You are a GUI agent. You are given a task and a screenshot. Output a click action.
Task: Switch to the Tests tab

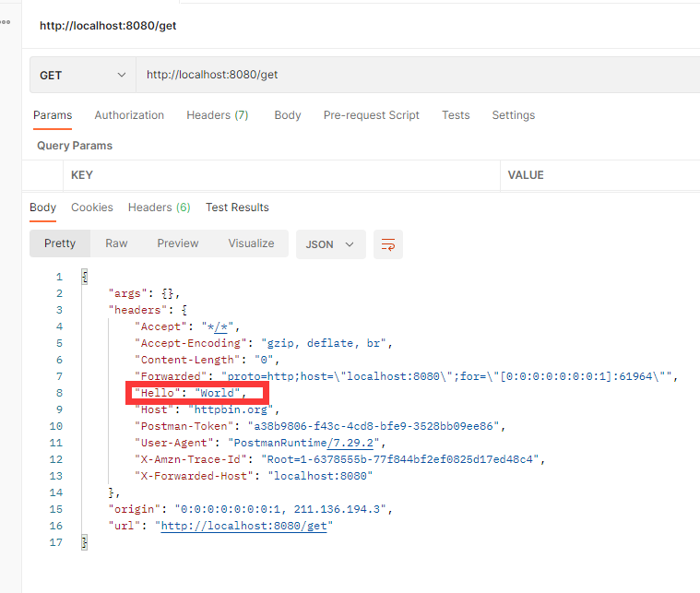click(x=456, y=115)
